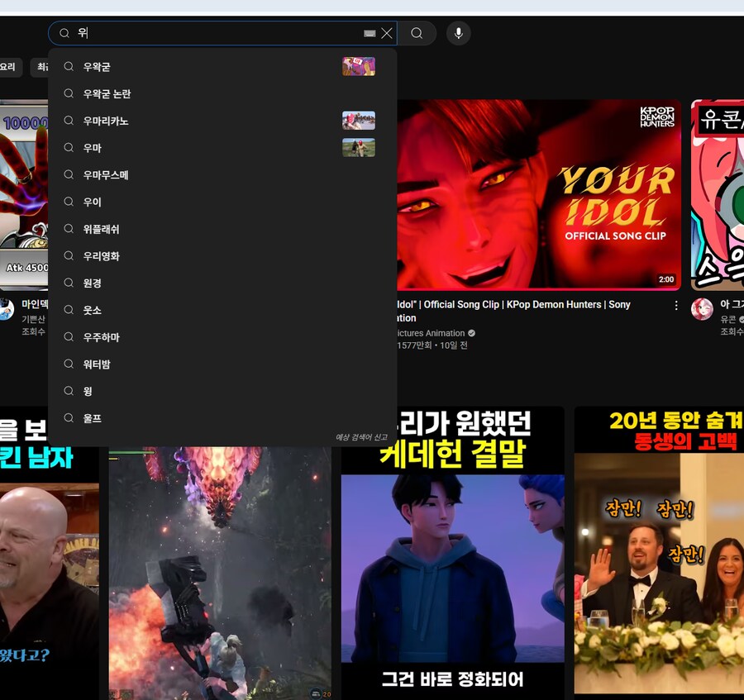Select the suggestion 웃소
744x700 pixels.
(x=222, y=310)
